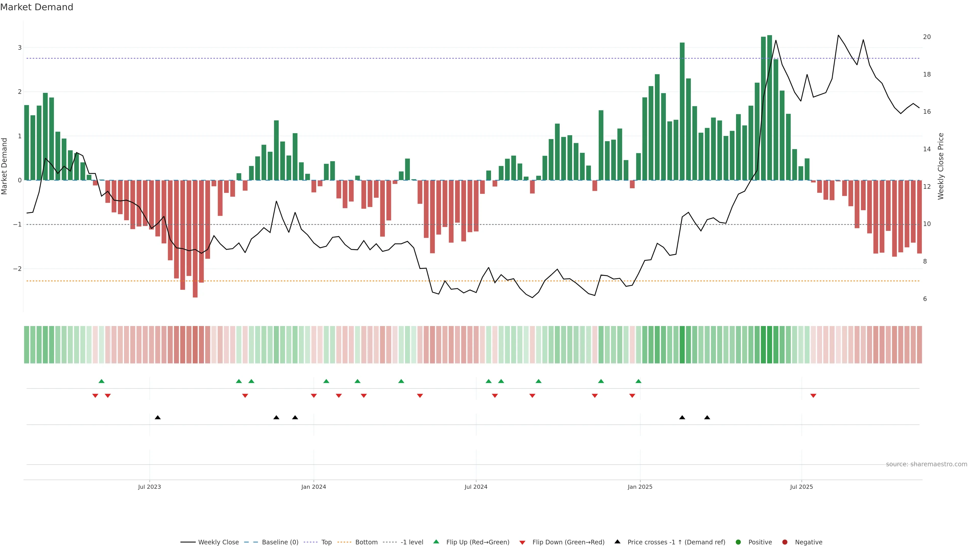This screenshot has height=551, width=980.
Task: Toggle the Top dotted line legend entry
Action: coord(326,542)
